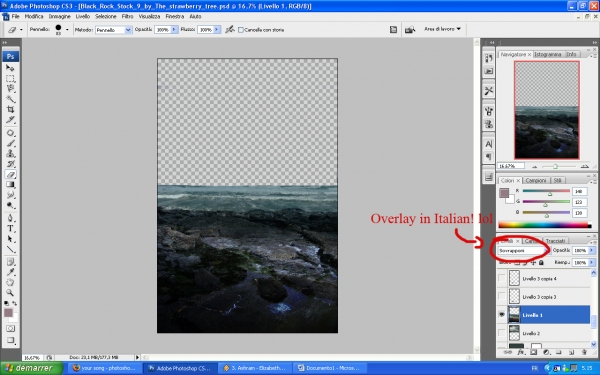Open the Opacità slider arrow in options bar

[174, 29]
